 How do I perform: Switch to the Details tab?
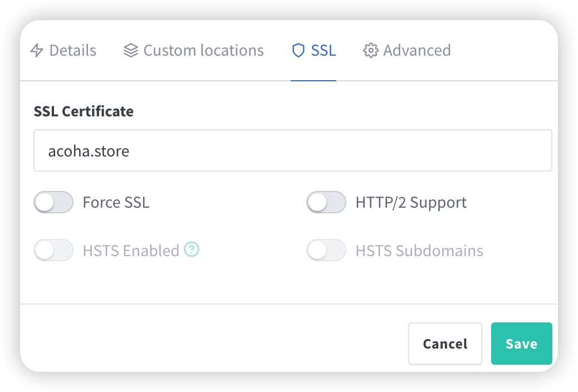pyautogui.click(x=72, y=51)
